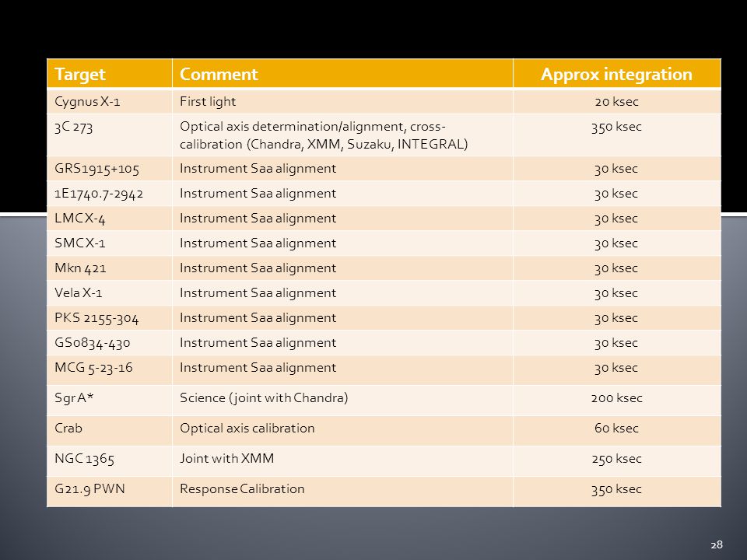This screenshot has height=560, width=747.
Task: Click the Approx integration column header
Action: coord(617,74)
